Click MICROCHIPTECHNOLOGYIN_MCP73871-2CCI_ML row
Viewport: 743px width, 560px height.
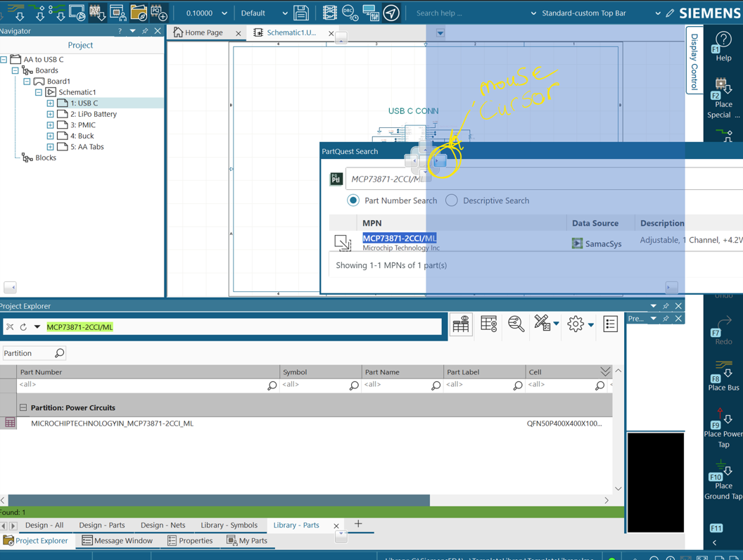(307, 424)
